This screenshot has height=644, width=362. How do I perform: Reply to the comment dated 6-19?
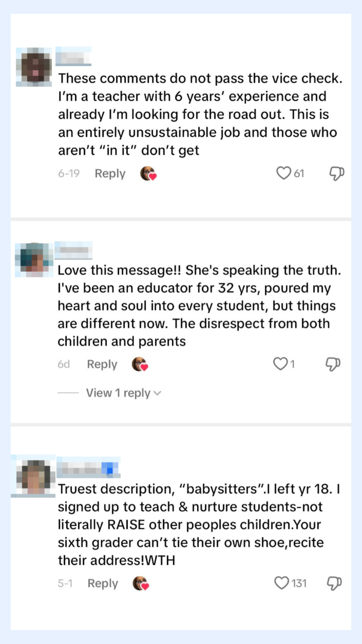110,173
